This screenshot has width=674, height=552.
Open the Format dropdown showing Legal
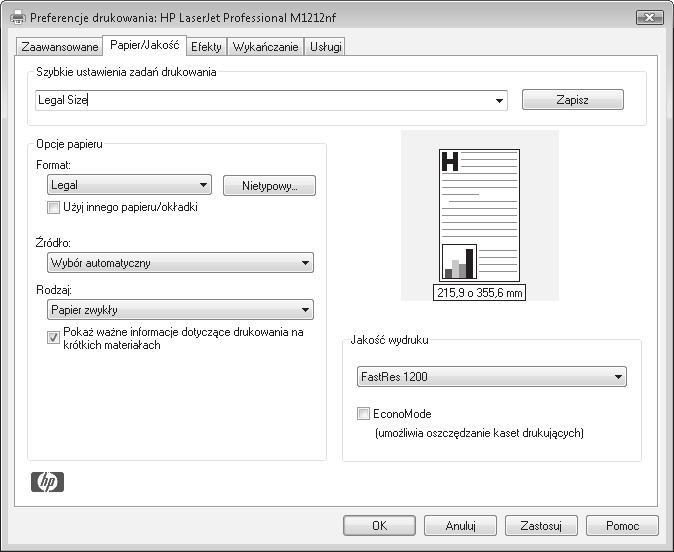[129, 185]
